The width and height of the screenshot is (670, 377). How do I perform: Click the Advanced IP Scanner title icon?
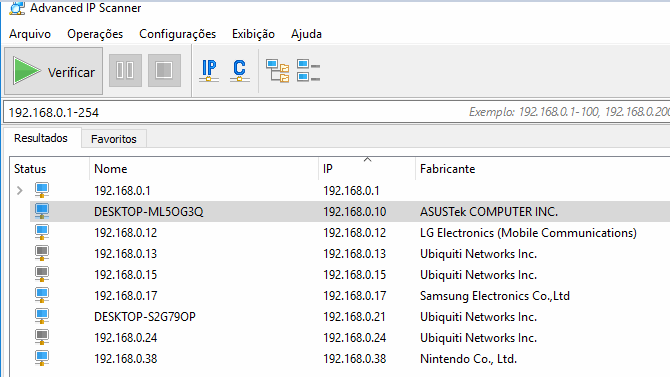(17, 8)
